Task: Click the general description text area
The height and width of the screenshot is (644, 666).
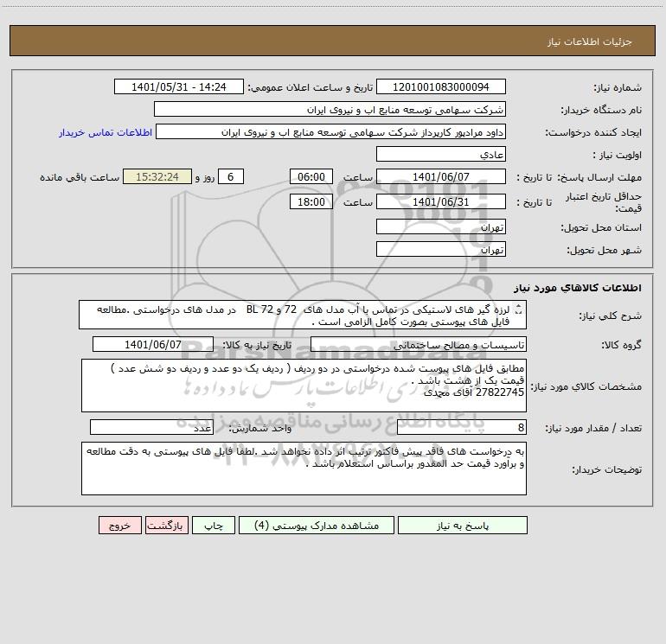Action: [303, 315]
